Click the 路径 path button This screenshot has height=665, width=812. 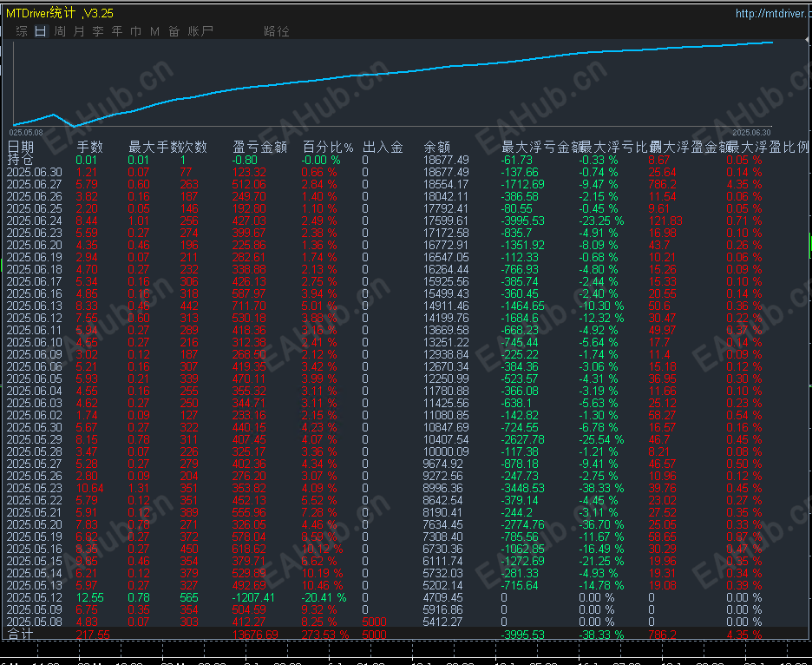(277, 31)
